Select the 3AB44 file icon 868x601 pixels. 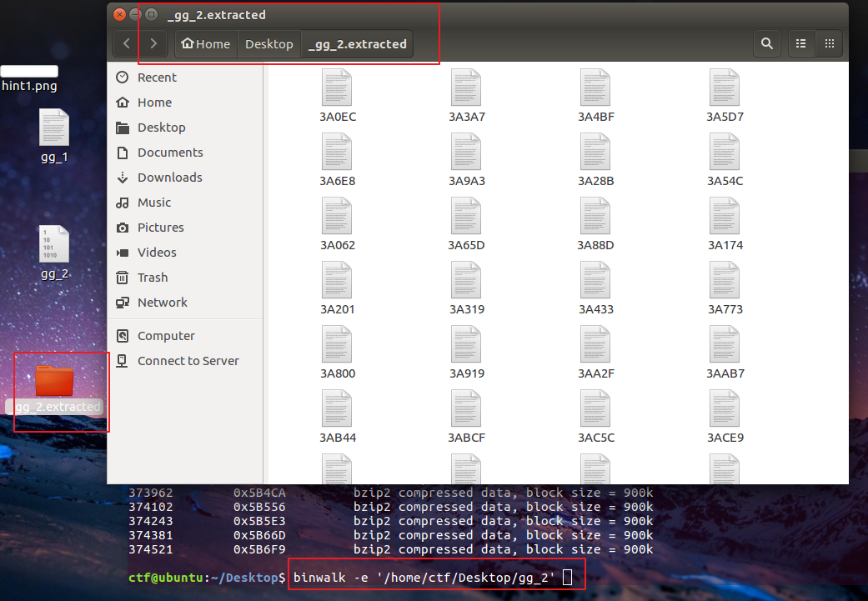point(337,408)
